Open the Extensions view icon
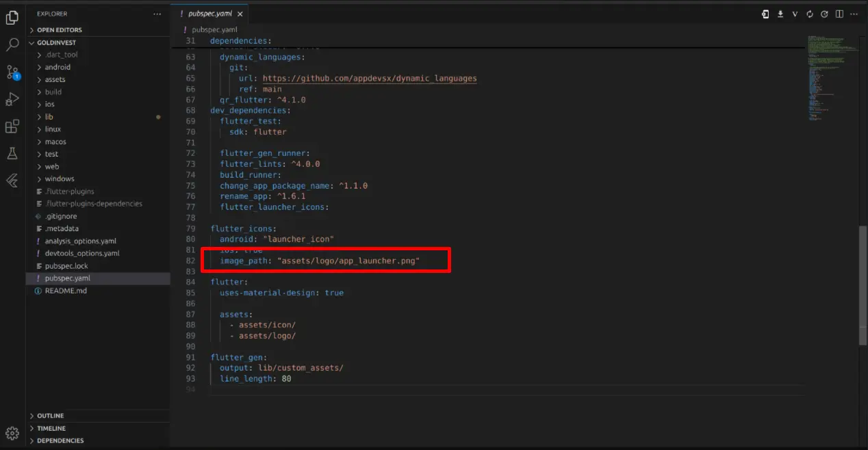Screen dimensions: 868x450 (12, 127)
